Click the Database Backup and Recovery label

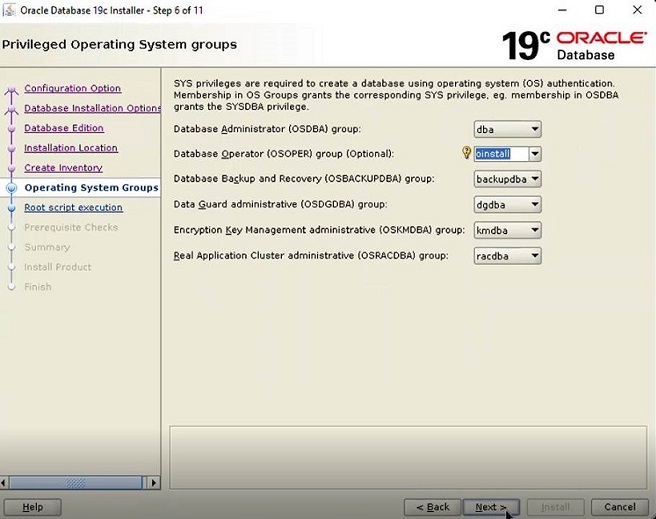click(304, 179)
